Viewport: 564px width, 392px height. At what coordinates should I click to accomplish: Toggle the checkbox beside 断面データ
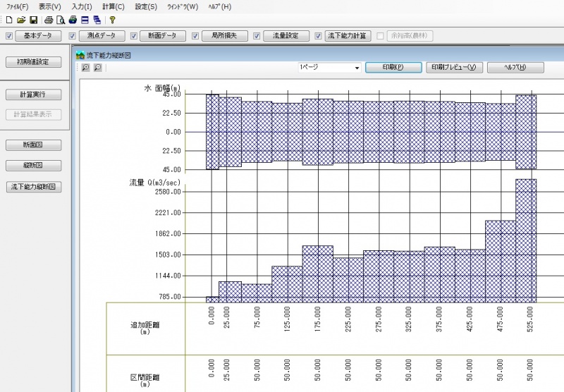(x=134, y=36)
